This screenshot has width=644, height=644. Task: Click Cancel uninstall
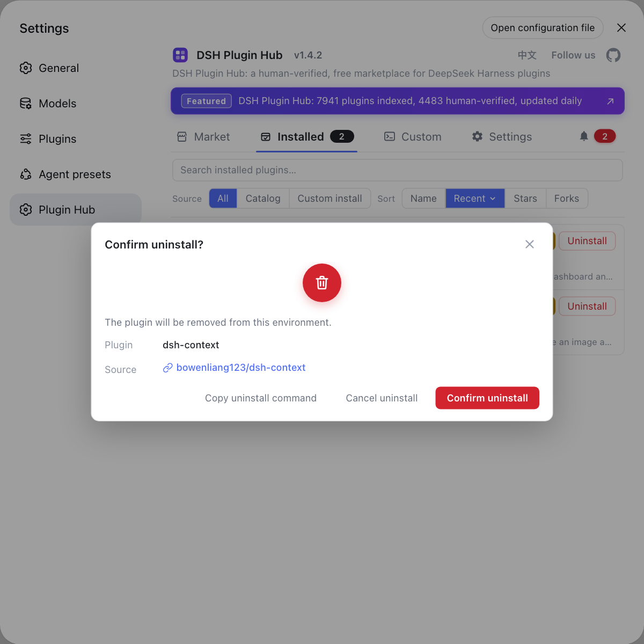point(382,398)
